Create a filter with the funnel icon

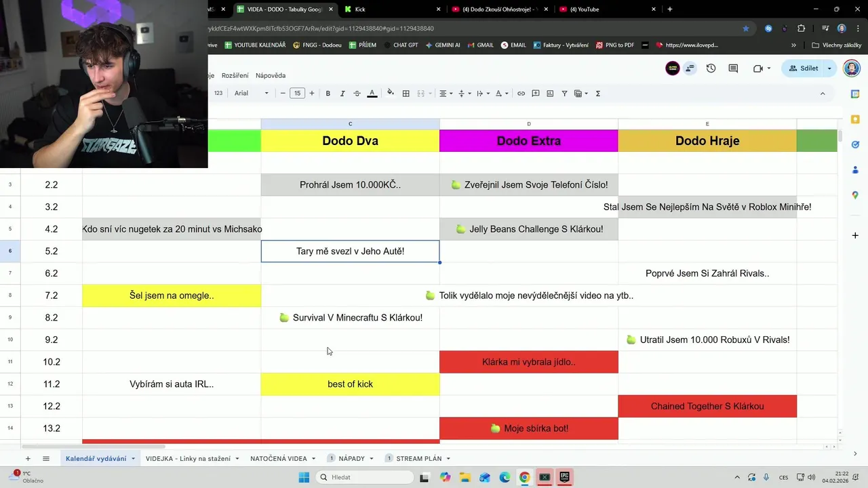(x=564, y=94)
